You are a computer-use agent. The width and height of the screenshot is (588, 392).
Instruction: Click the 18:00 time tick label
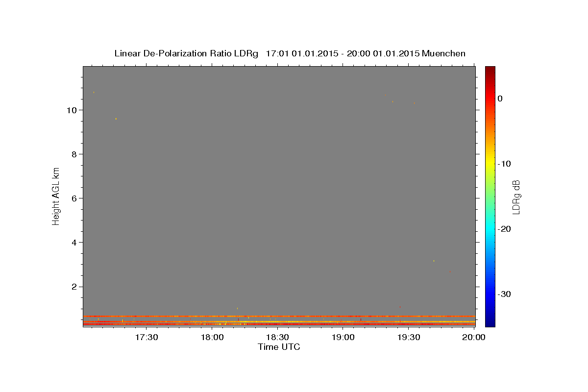click(212, 337)
